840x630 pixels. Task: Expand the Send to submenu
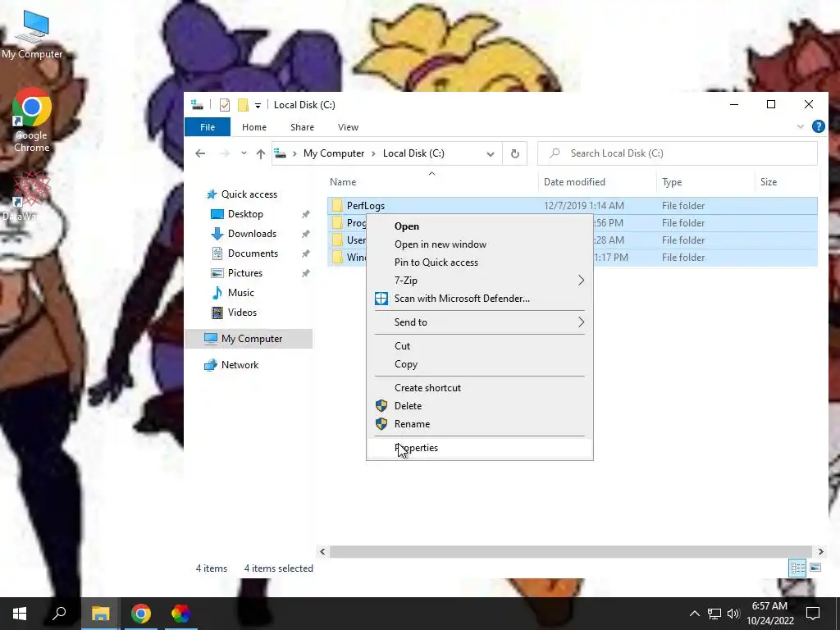479,322
